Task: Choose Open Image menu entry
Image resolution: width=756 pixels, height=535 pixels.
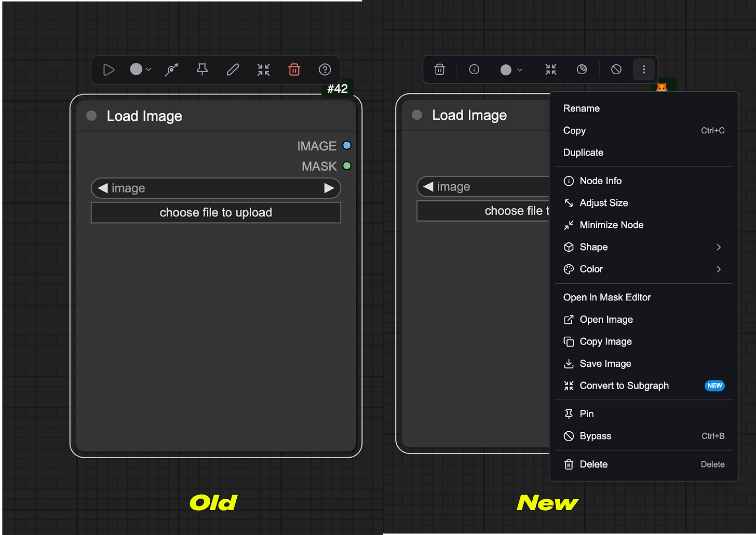Action: 644,320
